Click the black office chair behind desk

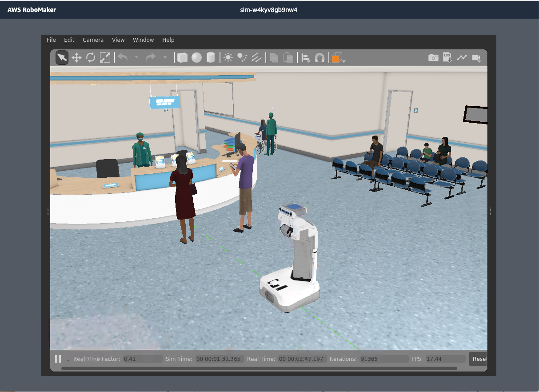pos(107,169)
